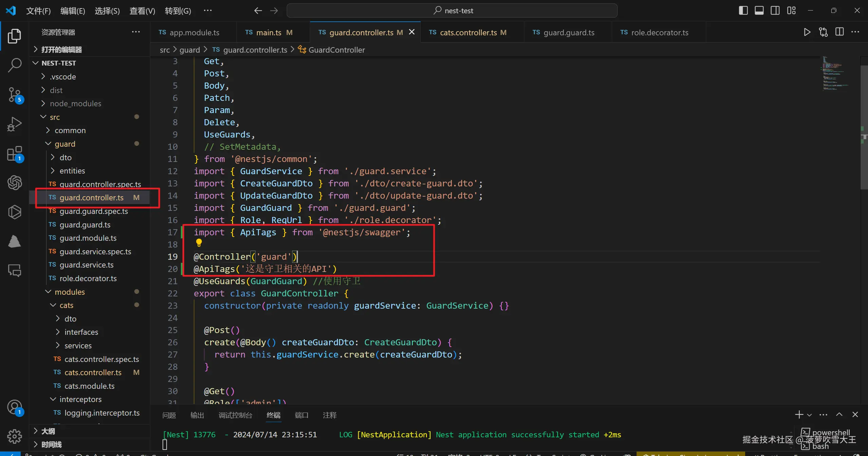868x456 pixels.
Task: Switch to the cats.controller.ts tab
Action: click(468, 33)
